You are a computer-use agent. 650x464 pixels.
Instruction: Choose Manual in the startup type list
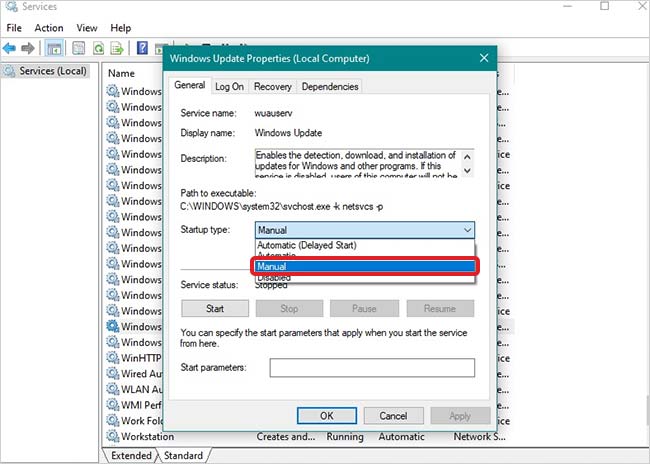pyautogui.click(x=365, y=267)
